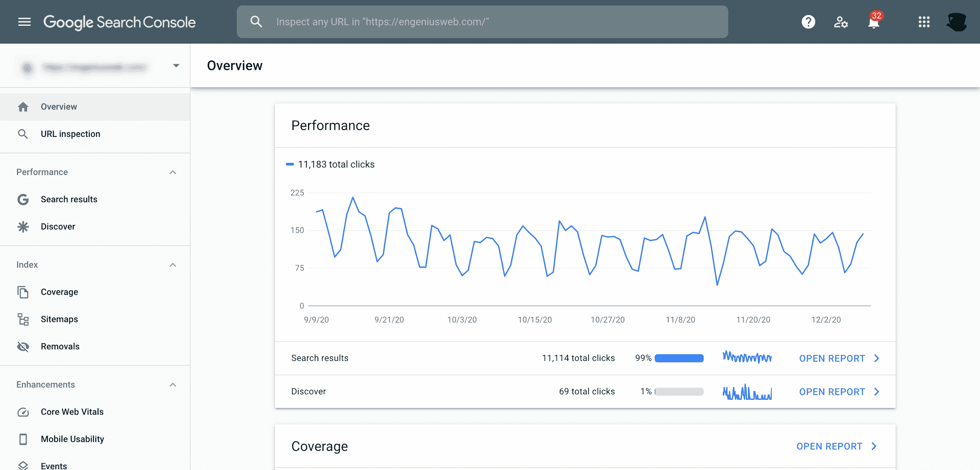Image resolution: width=980 pixels, height=470 pixels.
Task: Select Core Web Vitals report
Action: click(72, 412)
